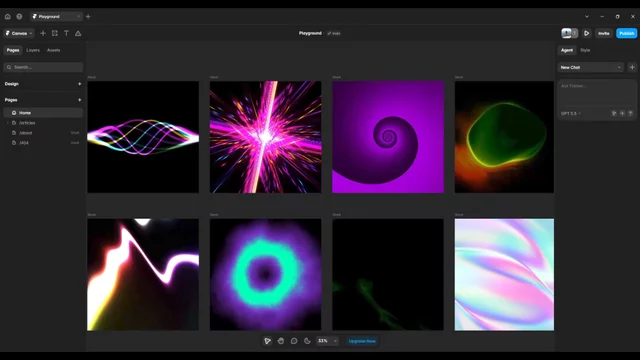The image size is (640, 360).
Task: Click the Playground title in top bar
Action: tap(310, 33)
